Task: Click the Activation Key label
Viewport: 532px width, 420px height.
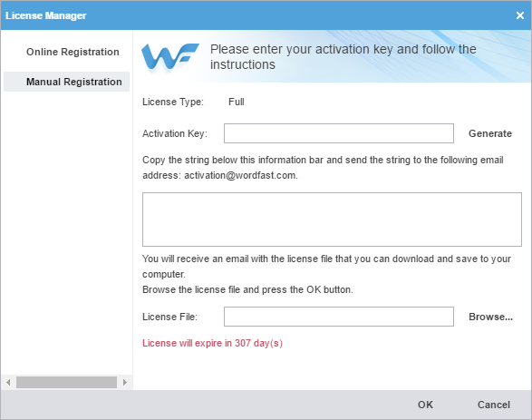Action: pos(175,133)
